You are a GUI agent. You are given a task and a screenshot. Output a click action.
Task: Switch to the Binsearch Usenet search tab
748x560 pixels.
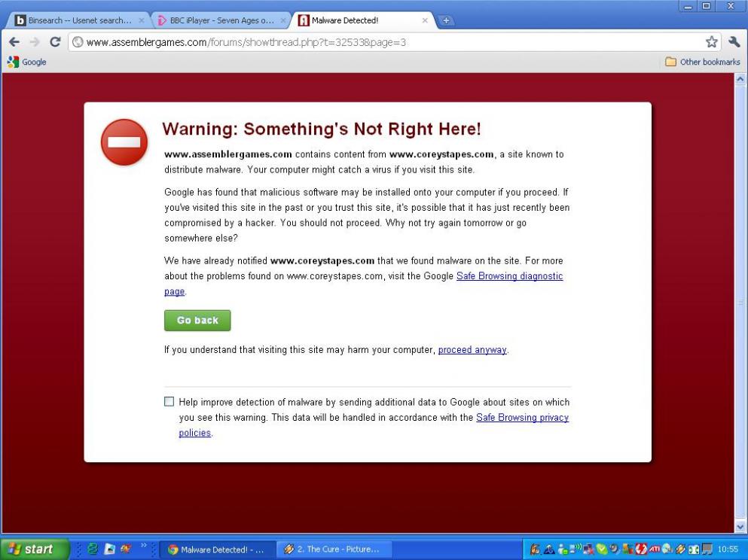pyautogui.click(x=78, y=20)
